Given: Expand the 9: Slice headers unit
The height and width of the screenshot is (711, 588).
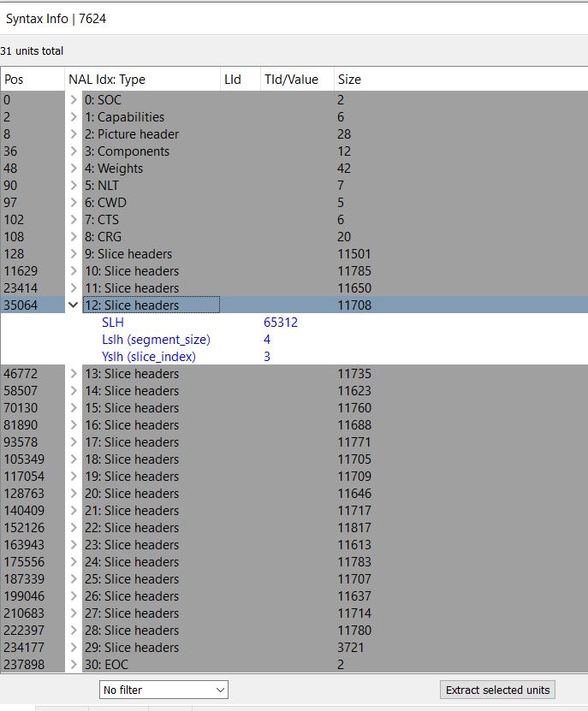Looking at the screenshot, I should 74,254.
